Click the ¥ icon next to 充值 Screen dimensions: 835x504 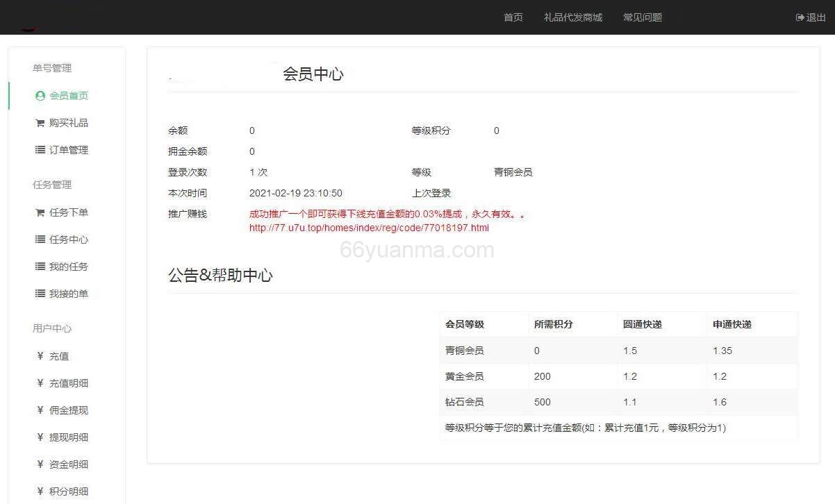40,355
